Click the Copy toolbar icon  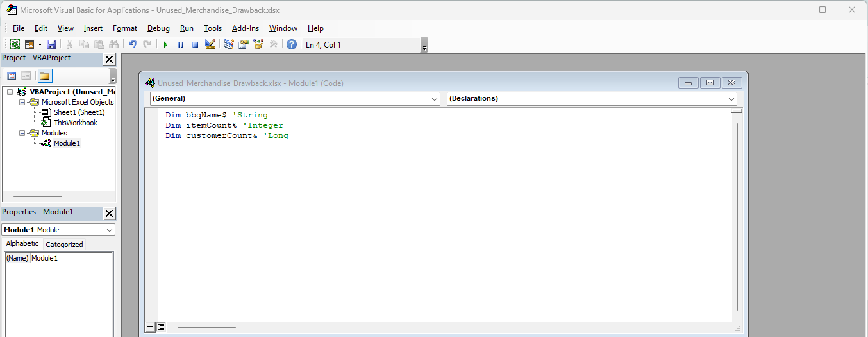tap(84, 44)
